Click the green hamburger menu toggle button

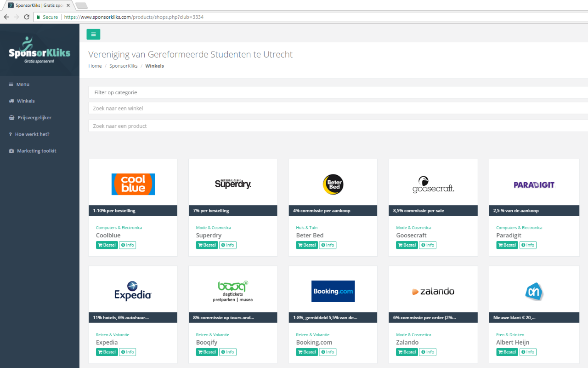tap(93, 34)
